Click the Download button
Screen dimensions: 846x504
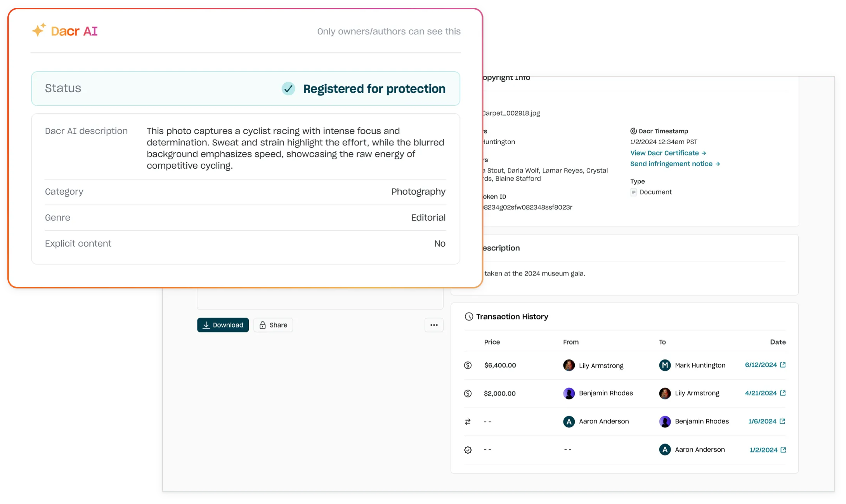(x=223, y=325)
